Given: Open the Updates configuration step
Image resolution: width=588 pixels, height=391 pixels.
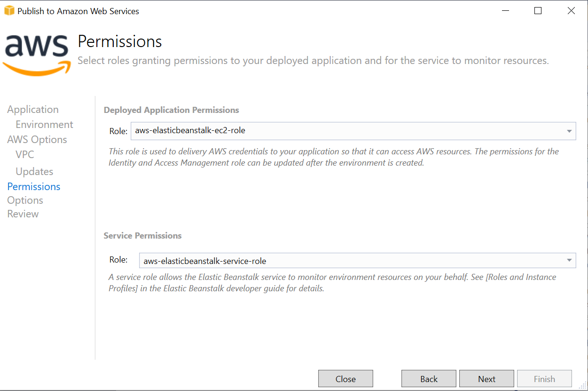Looking at the screenshot, I should 34,171.
